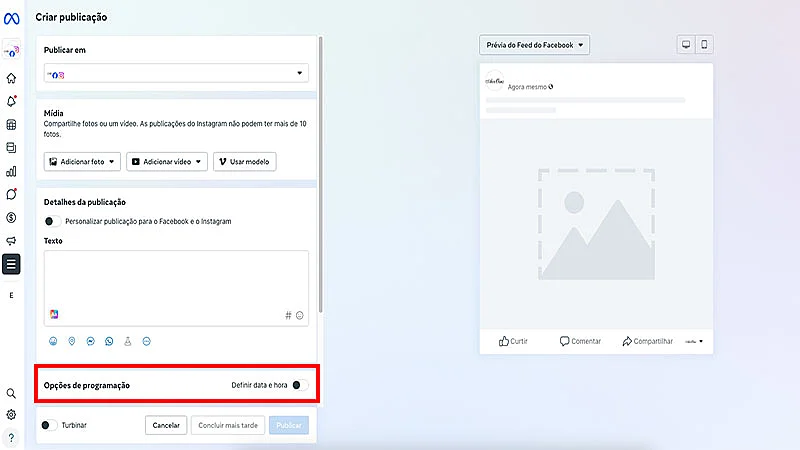Open All tools hamburger menu icon
Screen dimensions: 800x450
[11, 264]
